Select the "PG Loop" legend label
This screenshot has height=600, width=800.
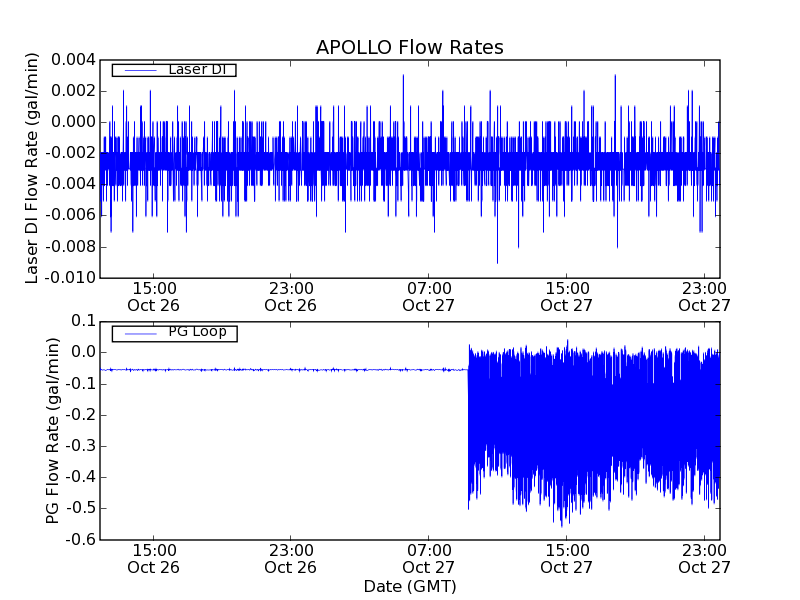click(197, 332)
